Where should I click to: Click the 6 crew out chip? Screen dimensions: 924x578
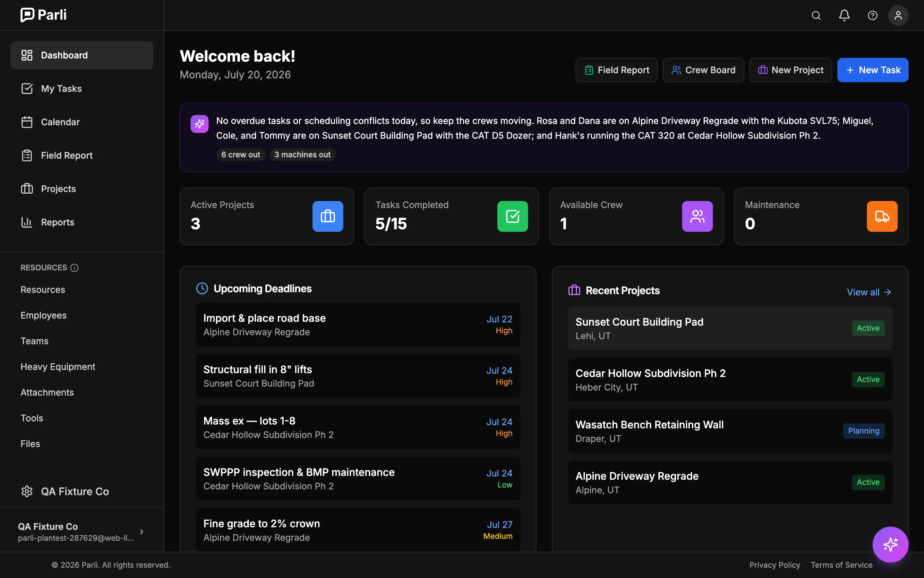[x=241, y=155]
